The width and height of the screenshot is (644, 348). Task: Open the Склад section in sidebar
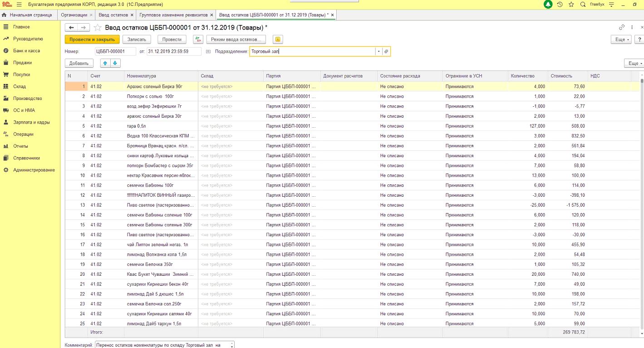pos(20,86)
